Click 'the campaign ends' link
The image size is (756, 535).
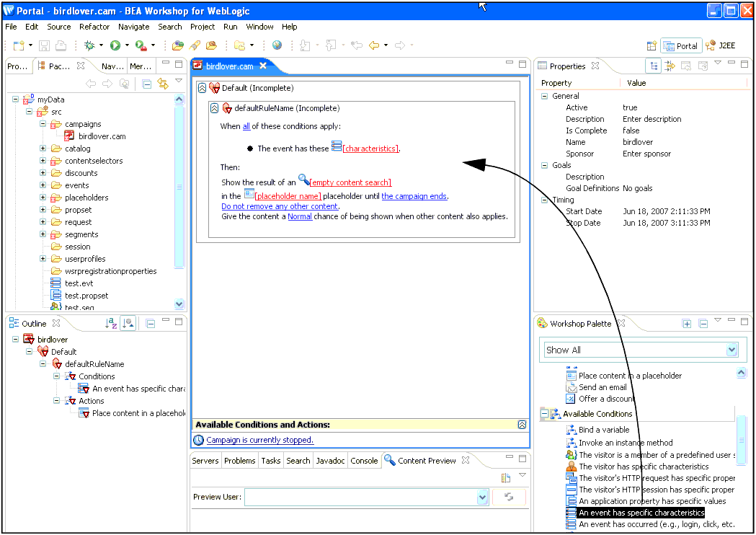tap(414, 196)
